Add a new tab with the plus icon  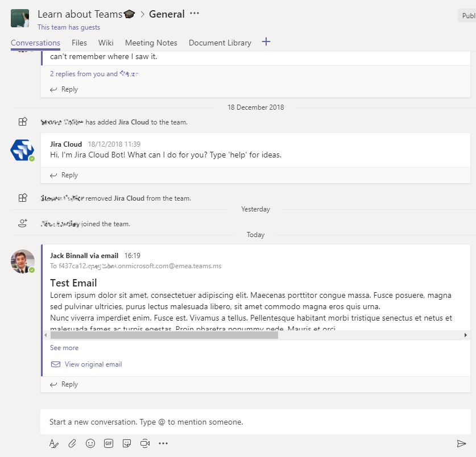pyautogui.click(x=266, y=42)
